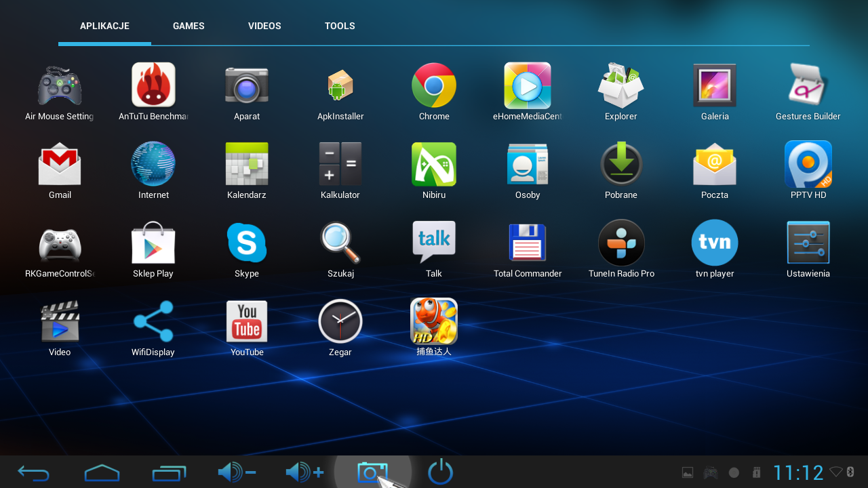Tap the picture notification icon in status bar
Screen dimensions: 868x488
(x=688, y=472)
